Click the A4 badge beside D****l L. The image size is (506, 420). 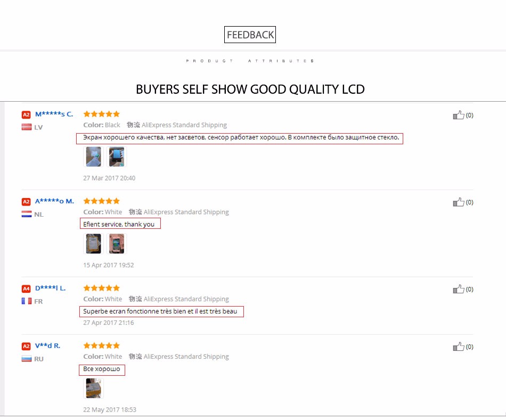(x=26, y=289)
